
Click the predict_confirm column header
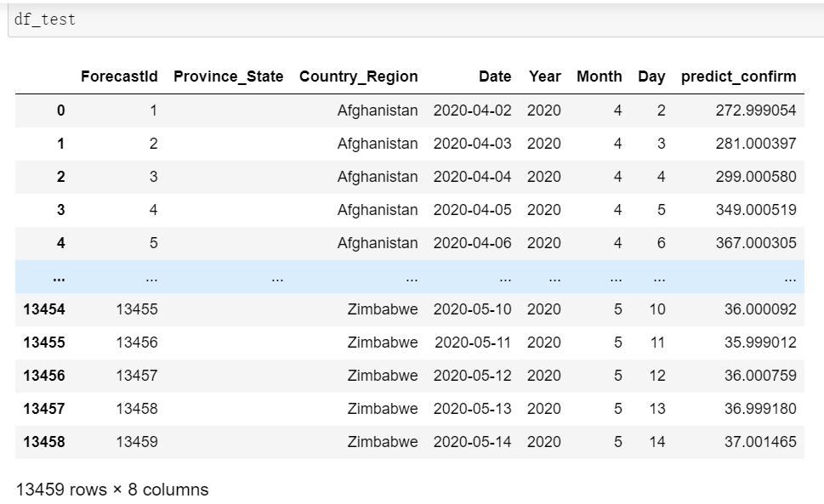[738, 76]
